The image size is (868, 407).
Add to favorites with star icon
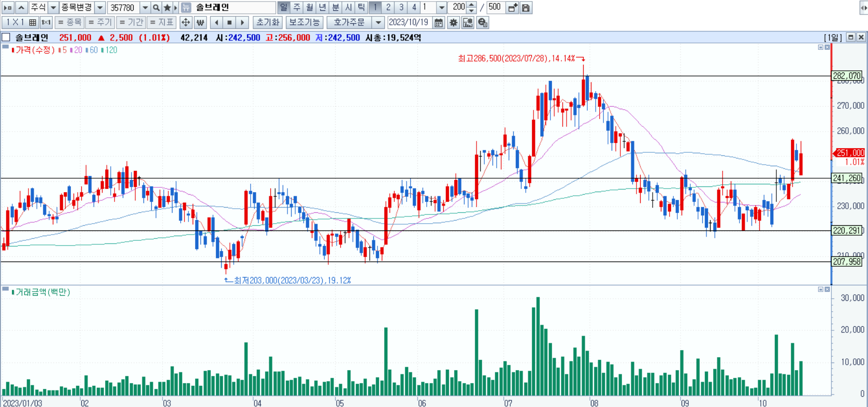coord(167,8)
